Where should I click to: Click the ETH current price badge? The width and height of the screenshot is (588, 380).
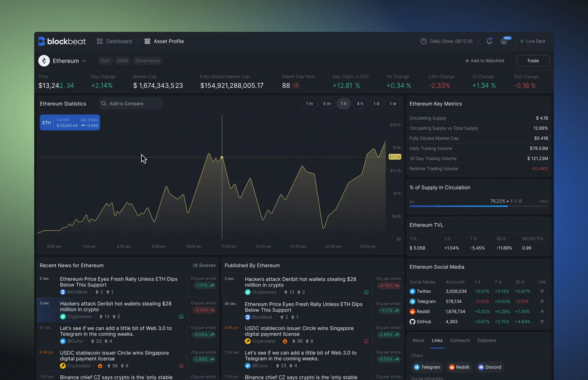[70, 122]
